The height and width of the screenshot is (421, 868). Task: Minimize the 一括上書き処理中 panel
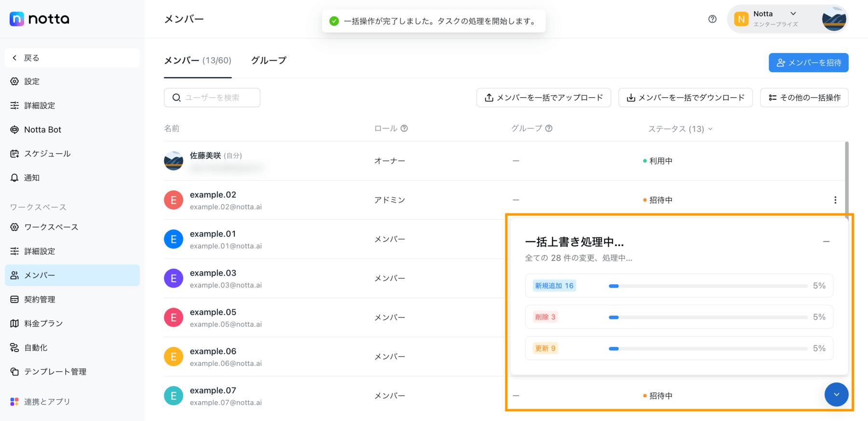click(826, 241)
